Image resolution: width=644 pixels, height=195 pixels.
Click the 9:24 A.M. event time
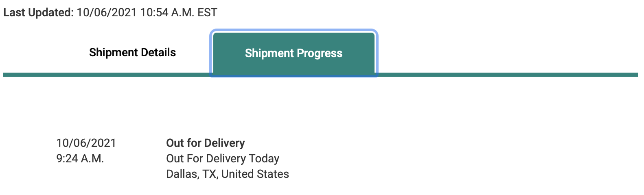click(x=80, y=158)
